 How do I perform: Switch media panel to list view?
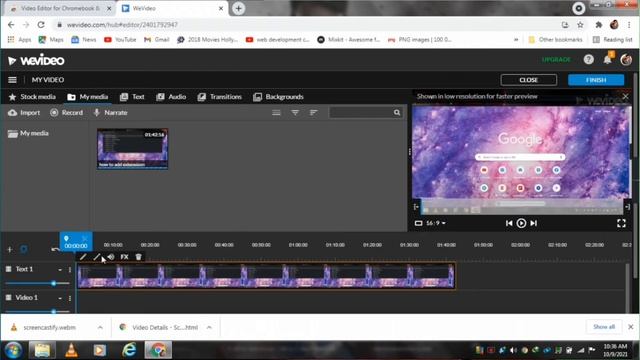[x=276, y=113]
